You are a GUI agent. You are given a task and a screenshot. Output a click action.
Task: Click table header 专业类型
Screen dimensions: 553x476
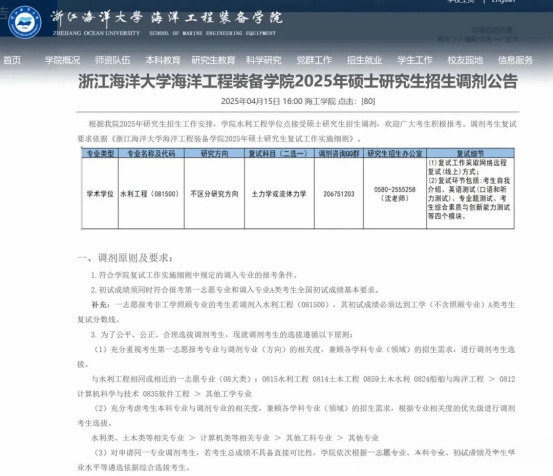pos(100,153)
